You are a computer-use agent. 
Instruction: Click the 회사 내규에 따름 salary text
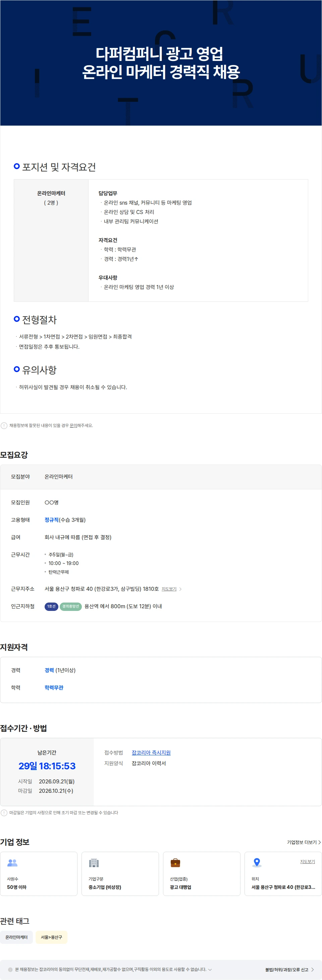[78, 537]
